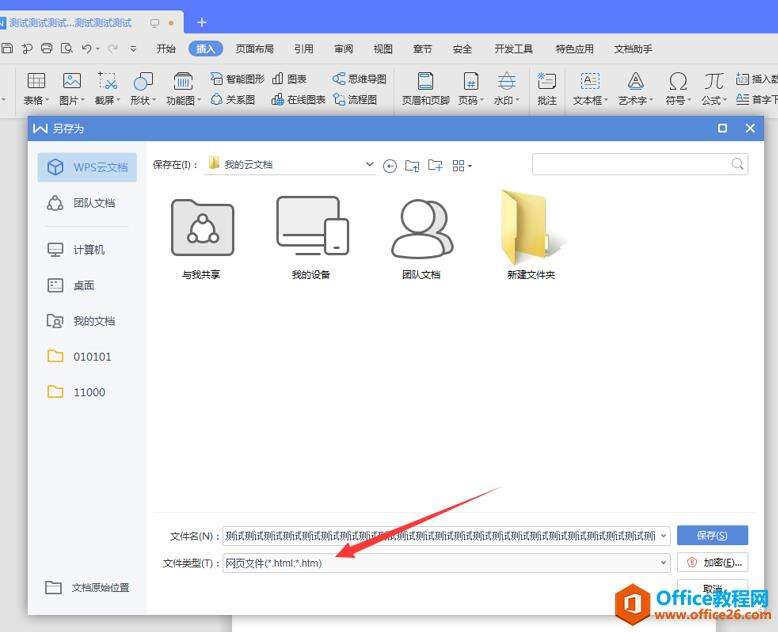This screenshot has height=632, width=778.
Task: Maximize the 另存为 dialog
Action: click(x=722, y=128)
